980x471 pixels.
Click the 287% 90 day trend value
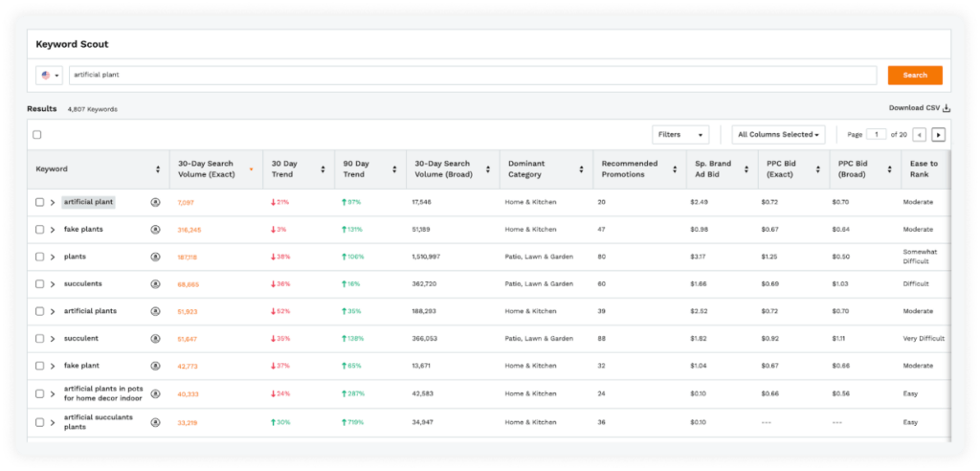click(x=353, y=393)
